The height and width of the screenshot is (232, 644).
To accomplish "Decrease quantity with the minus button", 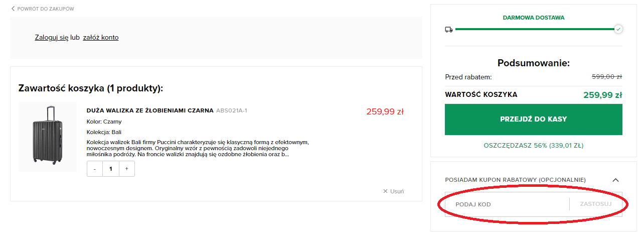I will [x=95, y=169].
